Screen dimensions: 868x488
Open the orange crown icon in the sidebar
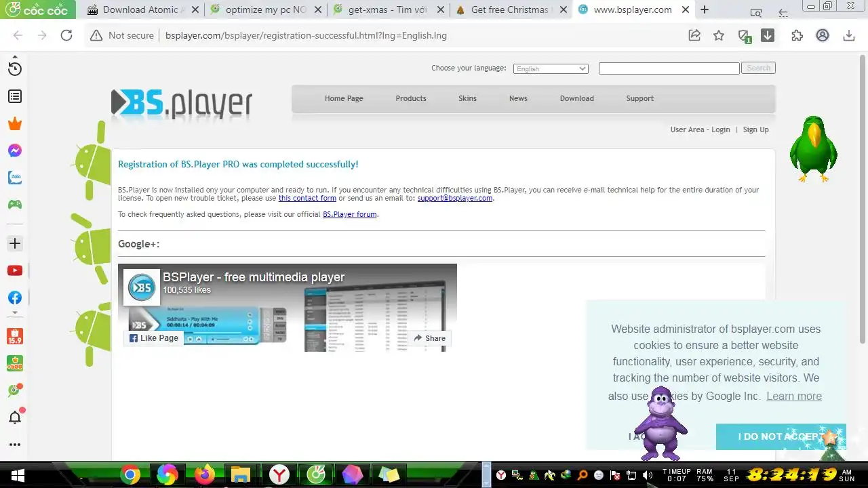click(x=15, y=123)
